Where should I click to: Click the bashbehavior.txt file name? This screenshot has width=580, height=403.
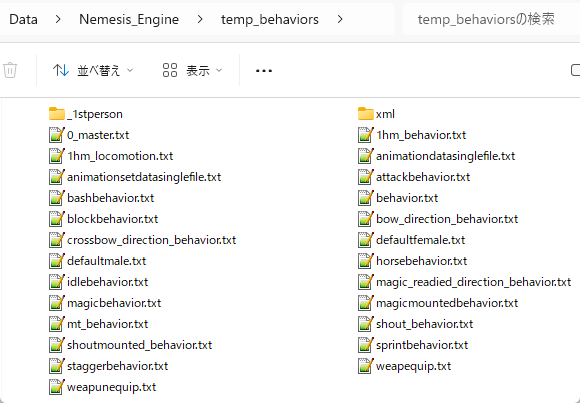(x=111, y=198)
